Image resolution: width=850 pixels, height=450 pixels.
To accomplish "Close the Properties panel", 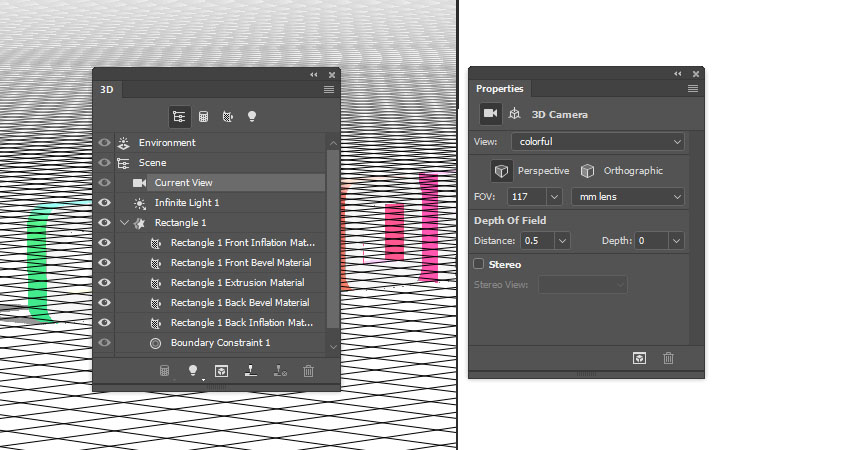I will tap(696, 74).
